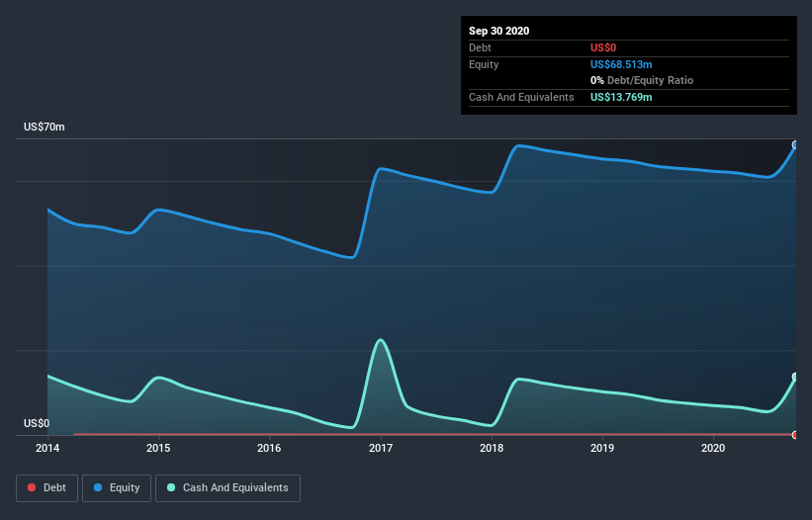Click the 2020 x-axis label

pyautogui.click(x=713, y=448)
